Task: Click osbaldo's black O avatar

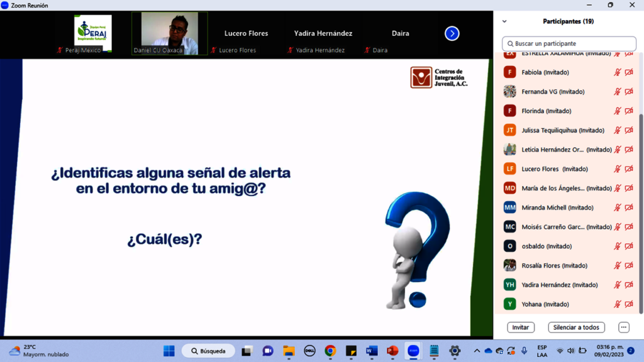Action: pos(509,246)
